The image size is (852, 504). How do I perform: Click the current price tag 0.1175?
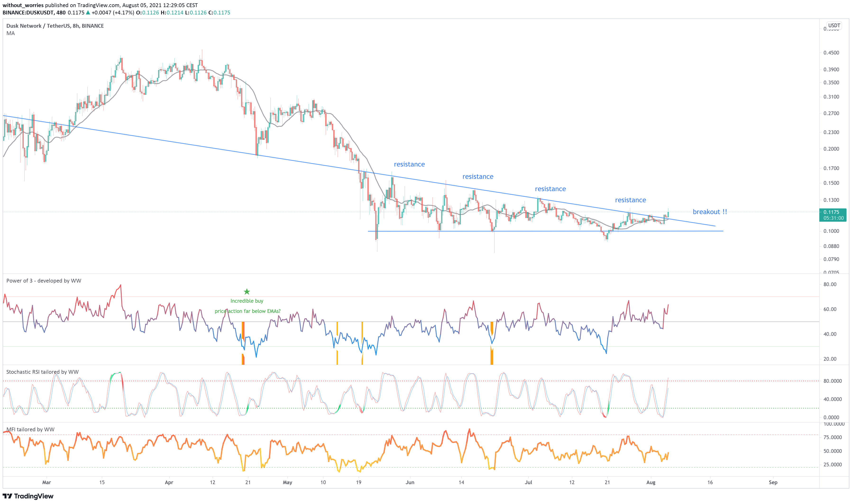(x=831, y=212)
